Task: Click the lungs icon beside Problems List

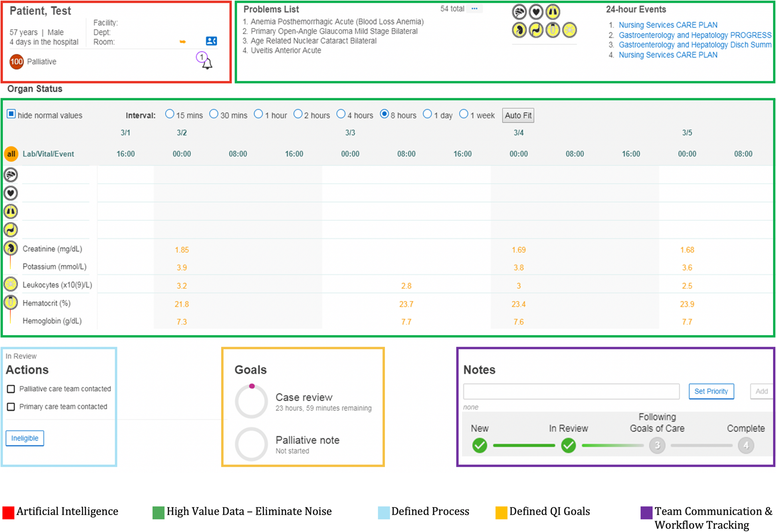Action: click(x=553, y=12)
